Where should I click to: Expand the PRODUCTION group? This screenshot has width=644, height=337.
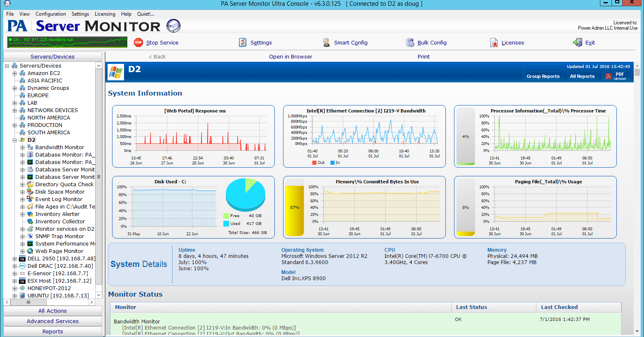[15, 125]
